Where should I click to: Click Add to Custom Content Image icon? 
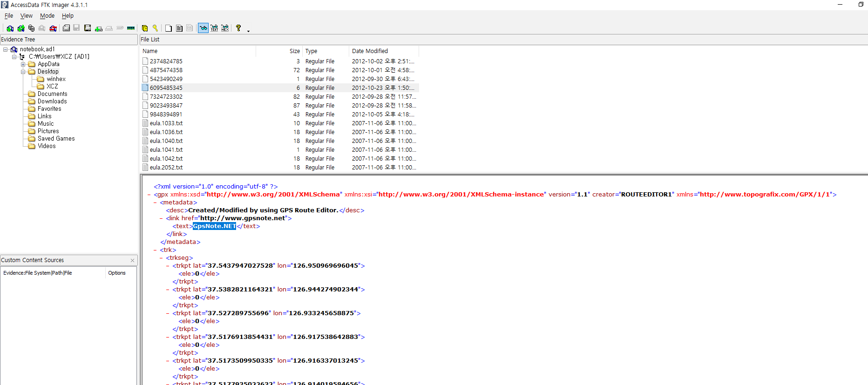(x=98, y=28)
